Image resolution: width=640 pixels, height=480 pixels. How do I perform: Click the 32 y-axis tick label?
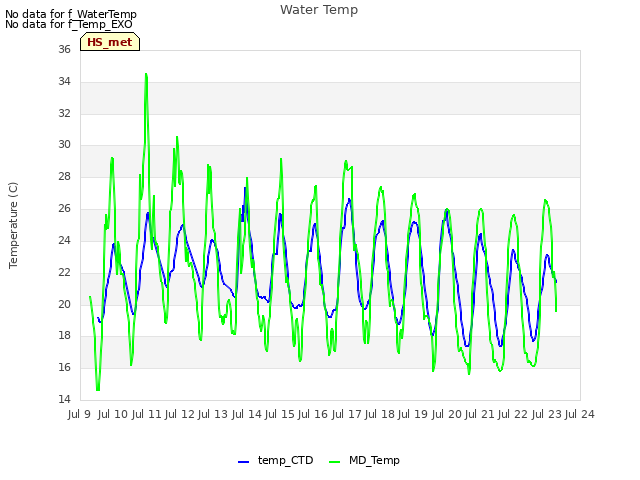64,113
